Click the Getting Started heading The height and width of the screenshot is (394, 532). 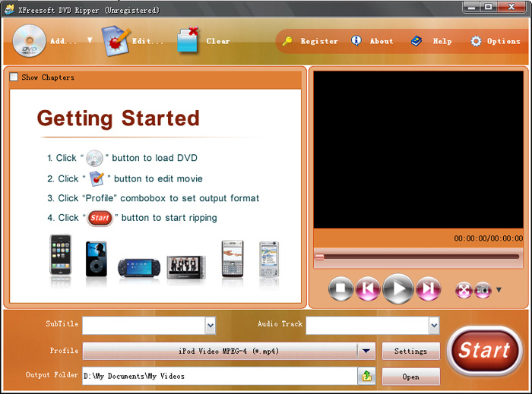click(x=118, y=118)
